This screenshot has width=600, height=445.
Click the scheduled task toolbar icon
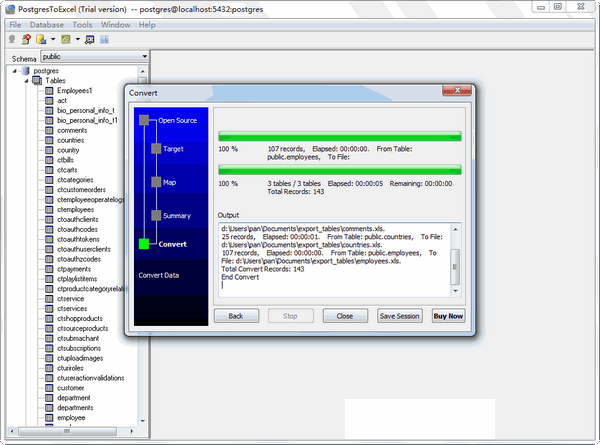tap(90, 39)
